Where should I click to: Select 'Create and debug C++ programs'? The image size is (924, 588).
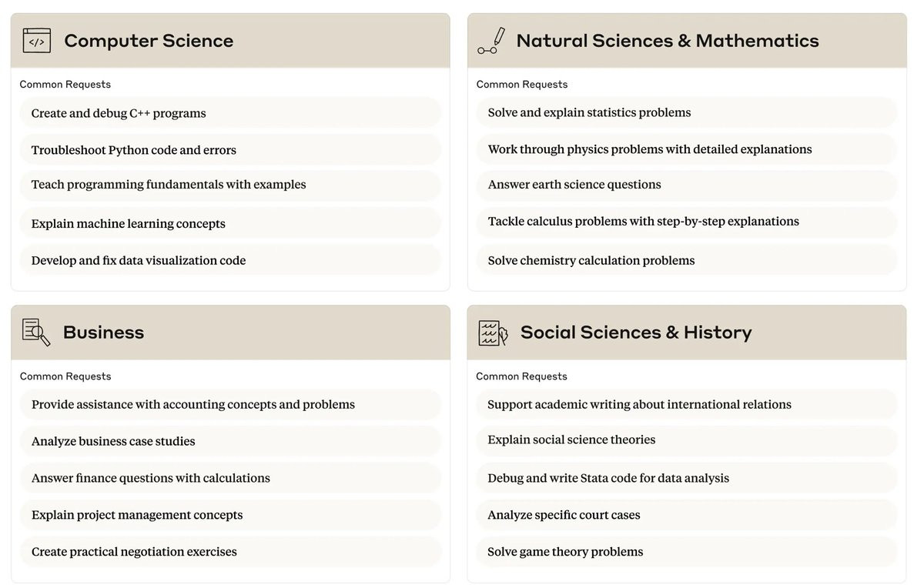119,113
